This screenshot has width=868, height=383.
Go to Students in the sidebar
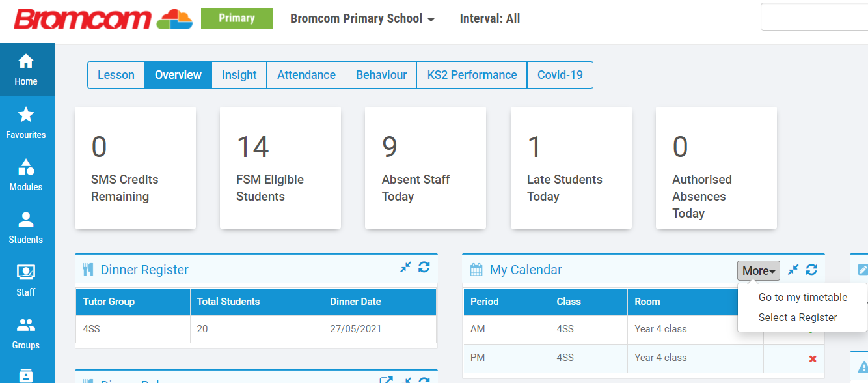[x=26, y=227]
